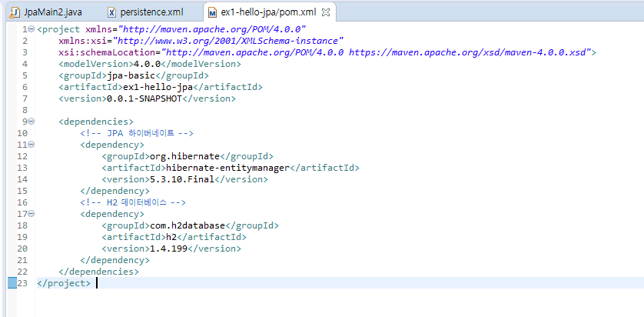Click the JPA 하이버네이트 comment
Screen dimensions: 644x317
click(137, 133)
